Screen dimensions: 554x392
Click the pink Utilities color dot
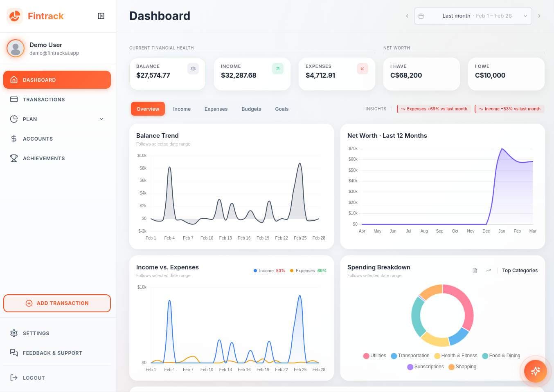[366, 356]
